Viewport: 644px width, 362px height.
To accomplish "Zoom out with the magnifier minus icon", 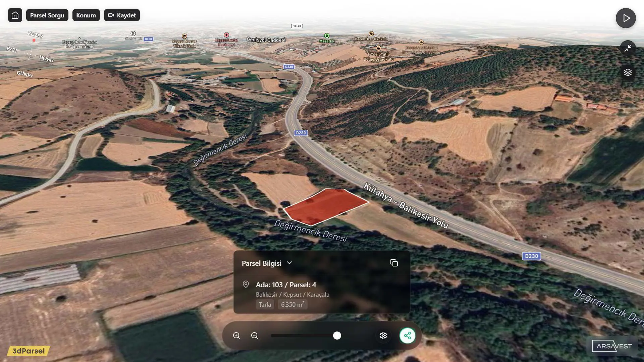I will (255, 336).
